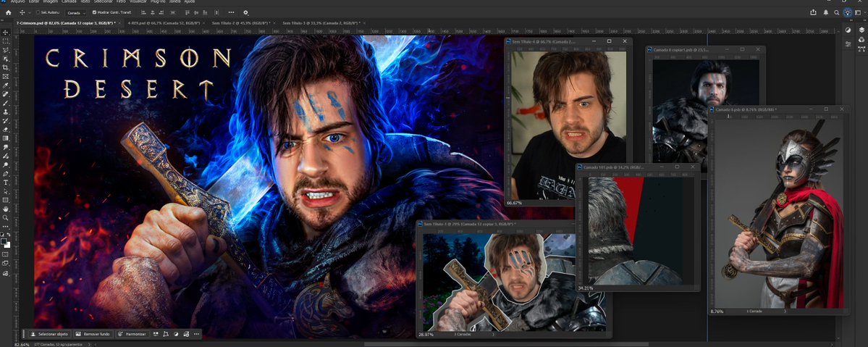The image size is (868, 347).
Task: Select the Crop tool
Action: [x=6, y=67]
